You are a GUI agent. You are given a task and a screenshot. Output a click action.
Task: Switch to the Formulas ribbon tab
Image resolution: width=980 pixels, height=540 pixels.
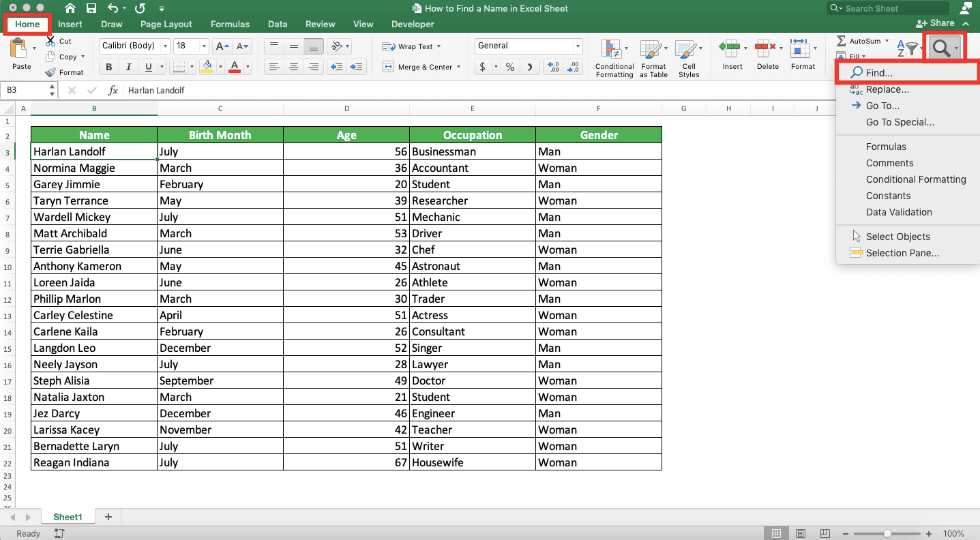(x=230, y=24)
